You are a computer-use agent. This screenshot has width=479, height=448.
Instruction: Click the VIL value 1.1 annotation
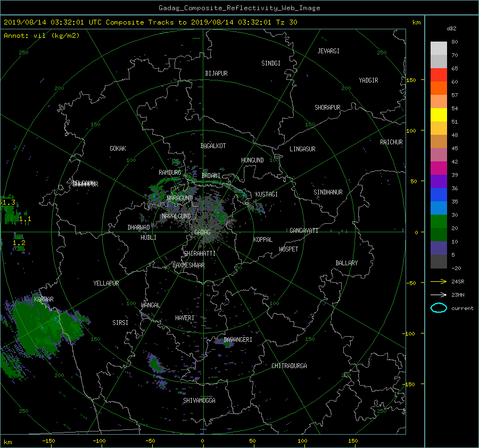[x=25, y=219]
